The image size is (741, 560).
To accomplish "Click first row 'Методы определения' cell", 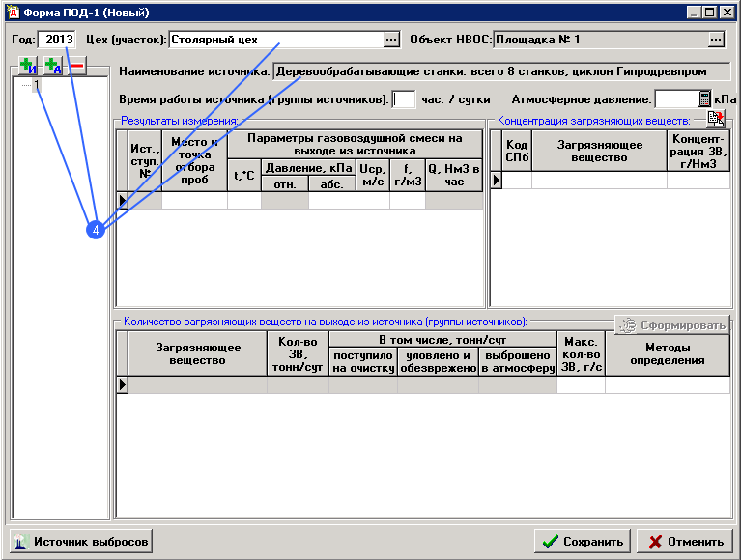I will (x=667, y=385).
